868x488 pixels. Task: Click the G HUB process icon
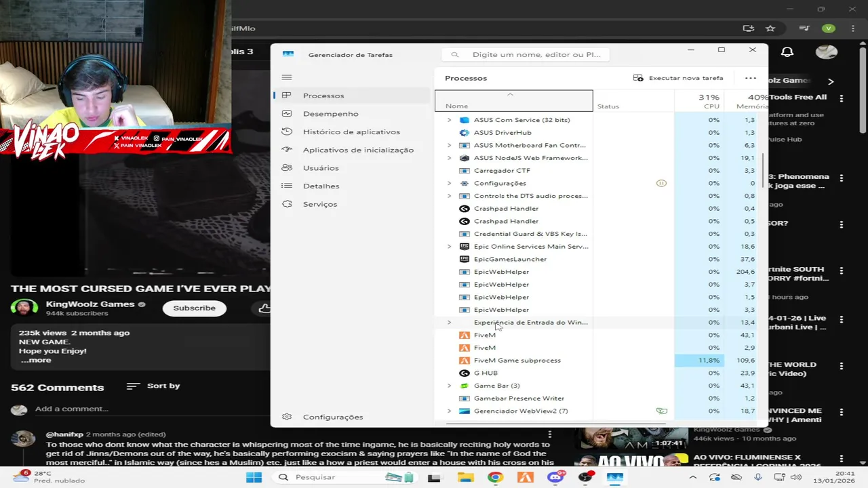click(x=465, y=373)
